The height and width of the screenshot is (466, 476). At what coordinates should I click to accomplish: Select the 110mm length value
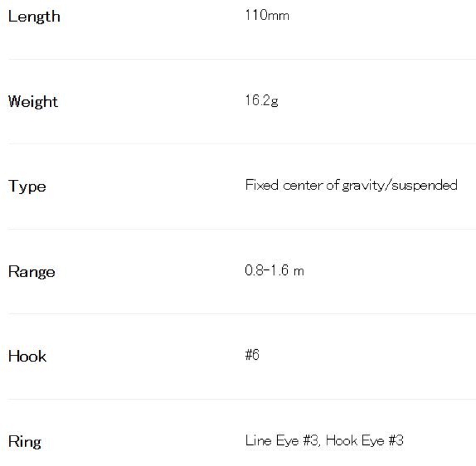point(267,15)
